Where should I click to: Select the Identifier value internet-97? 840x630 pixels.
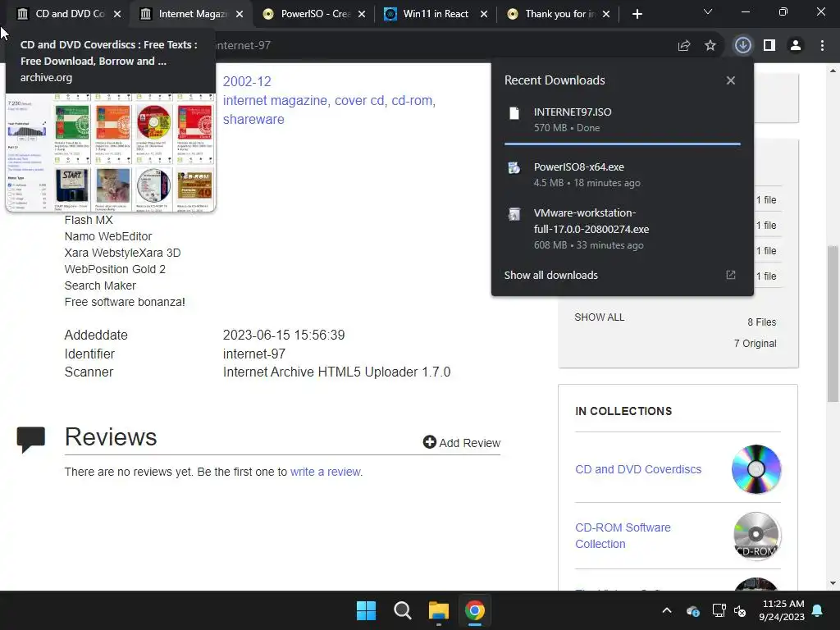tap(254, 354)
